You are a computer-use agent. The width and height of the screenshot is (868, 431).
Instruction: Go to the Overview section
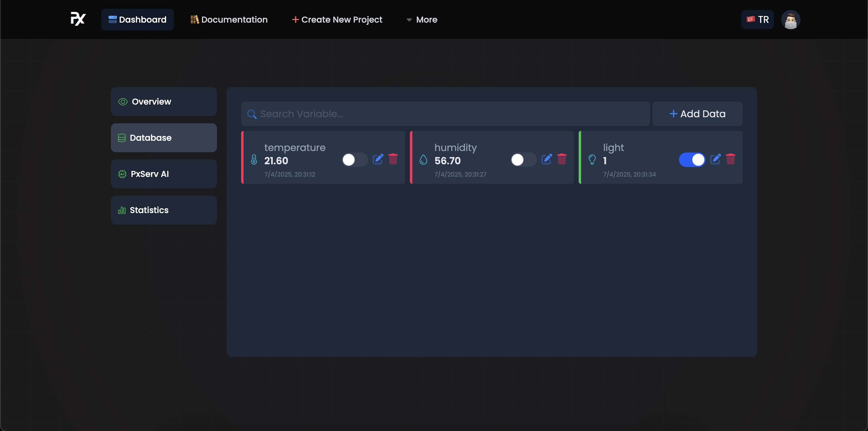[x=164, y=102]
